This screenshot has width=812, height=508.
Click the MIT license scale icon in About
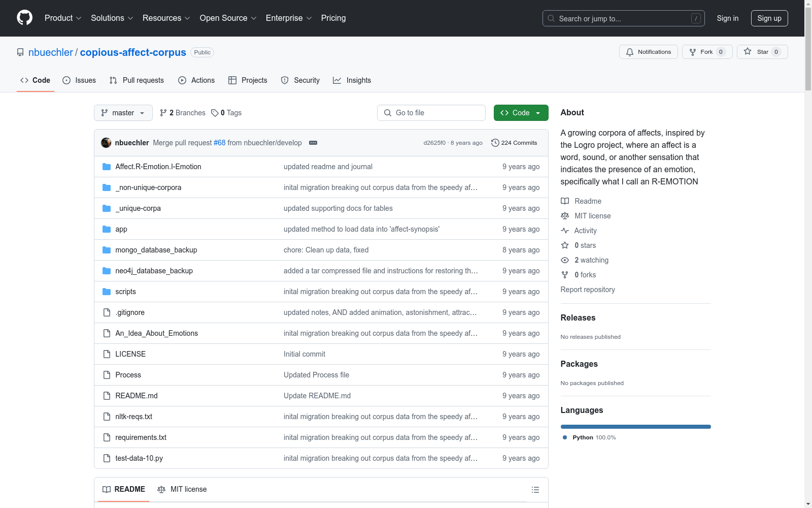click(565, 216)
